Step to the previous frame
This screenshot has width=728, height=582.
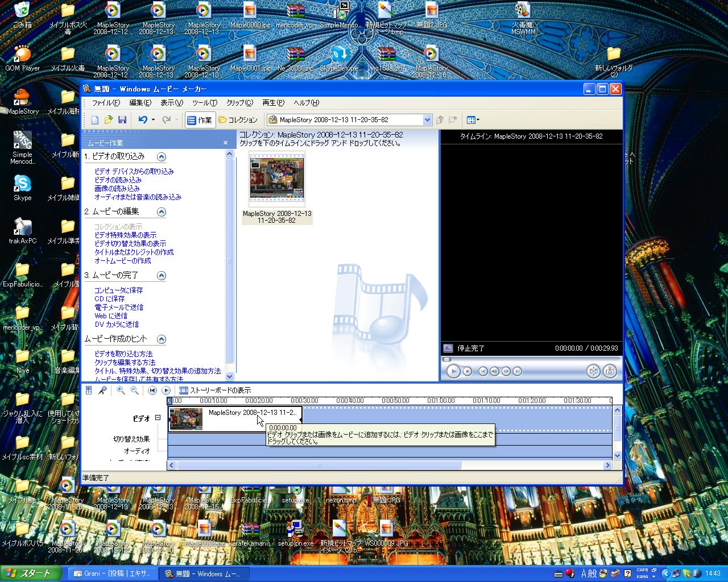(494, 371)
